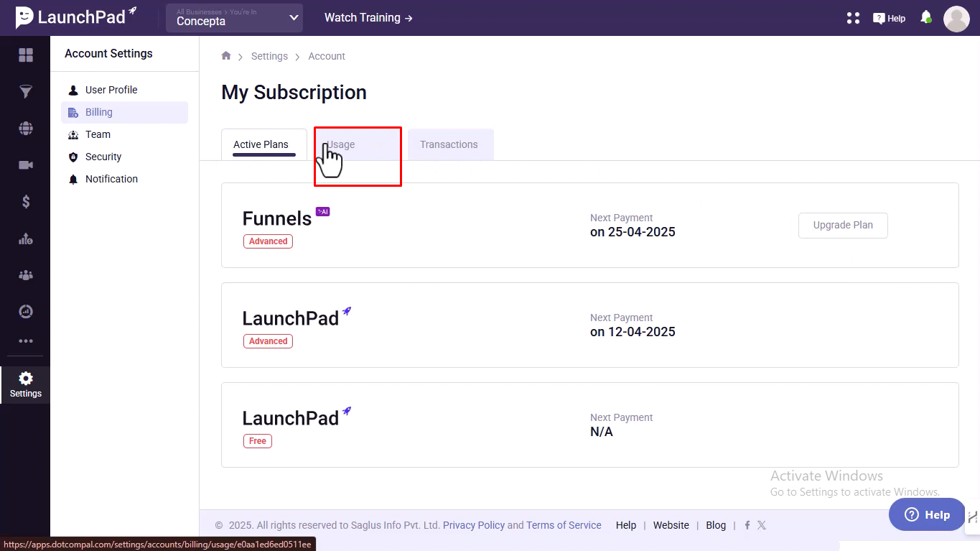The width and height of the screenshot is (980, 551).
Task: Open the globe icon in left sidebar
Action: [26, 129]
